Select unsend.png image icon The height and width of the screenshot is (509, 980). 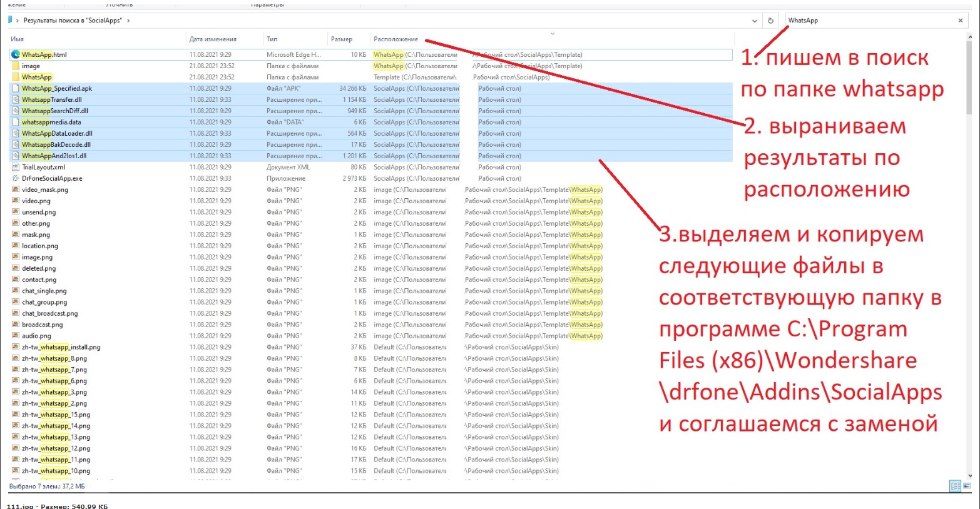pos(16,212)
